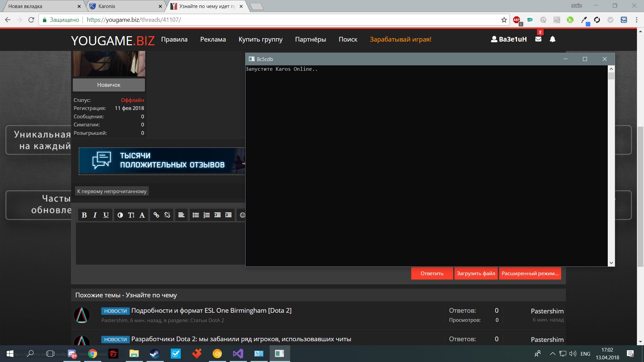
Task: Open the notifications bell icon
Action: coord(552,39)
